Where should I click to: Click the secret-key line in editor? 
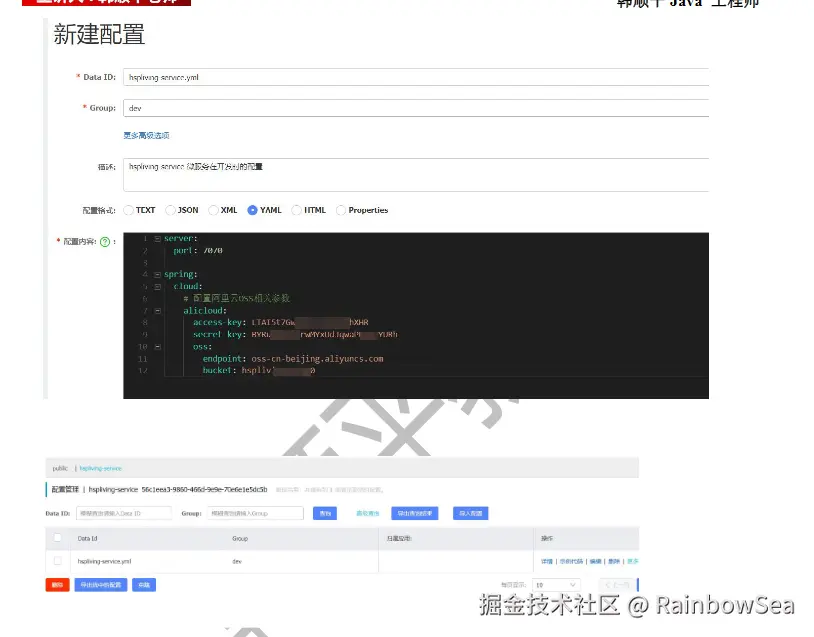(295, 335)
